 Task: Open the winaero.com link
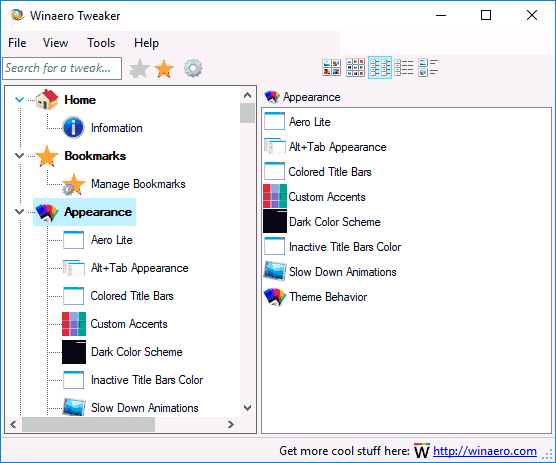click(485, 451)
